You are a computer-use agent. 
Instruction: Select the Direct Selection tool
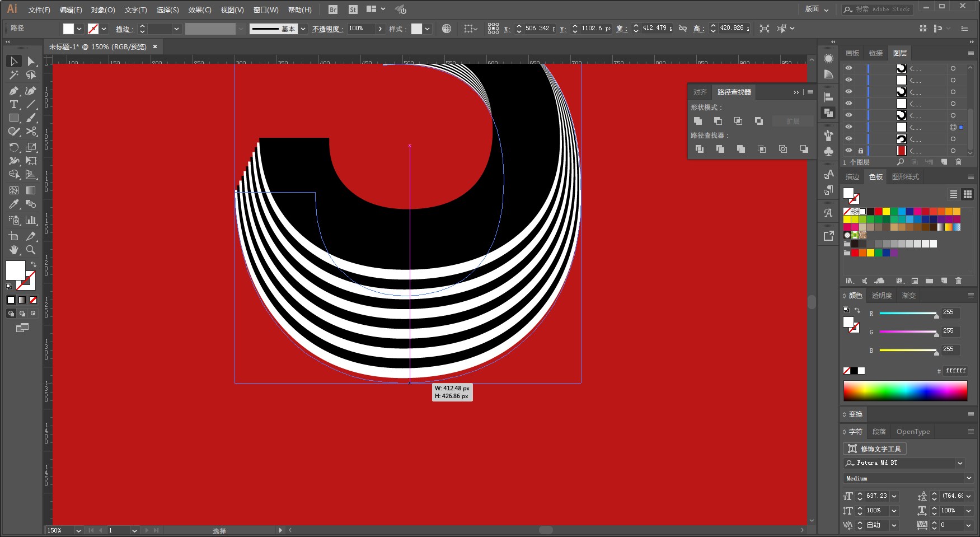(31, 61)
